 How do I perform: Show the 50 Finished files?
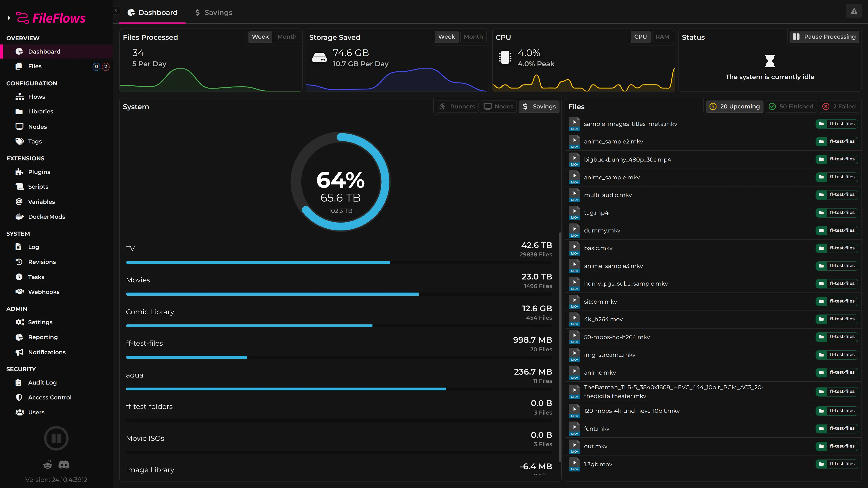791,106
